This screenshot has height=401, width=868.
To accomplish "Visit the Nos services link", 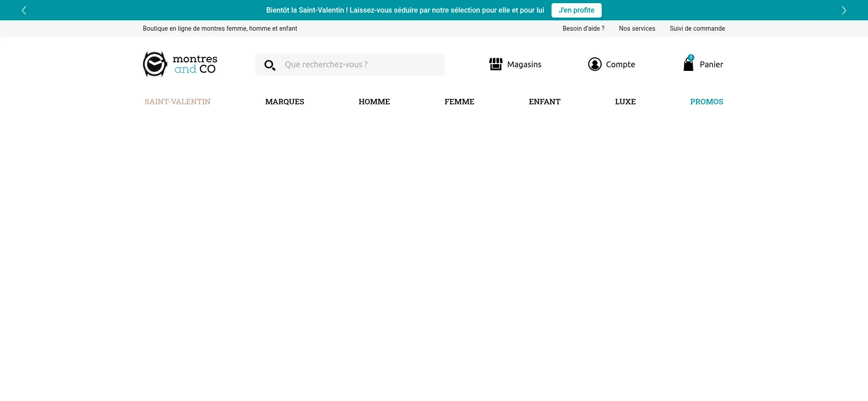I will coord(637,28).
